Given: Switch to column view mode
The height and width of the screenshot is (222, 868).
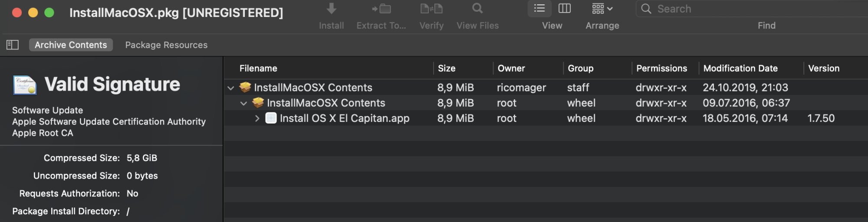Looking at the screenshot, I should click(x=564, y=9).
